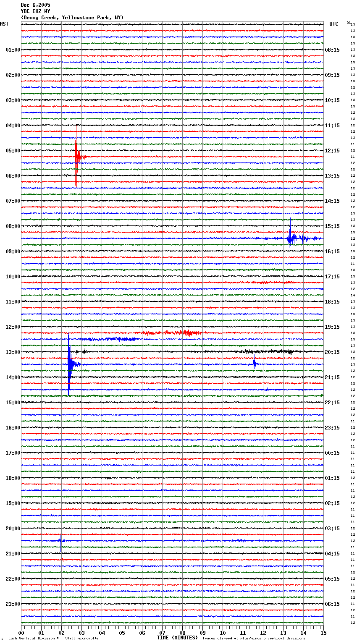Image resolution: width=357 pixels, height=644 pixels.
Task: Click the MST time label "04:00"
Action: [x=13, y=126]
